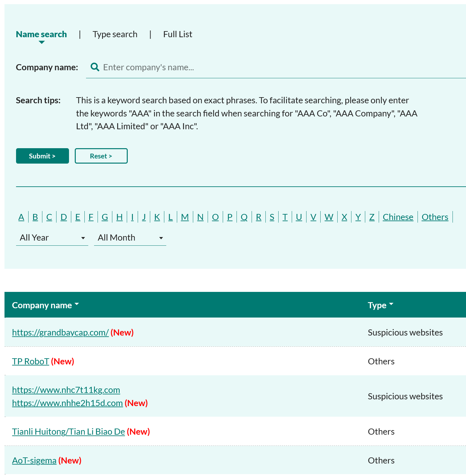Filter companies by letter A
Viewport: 466px width, 476px height.
(21, 217)
